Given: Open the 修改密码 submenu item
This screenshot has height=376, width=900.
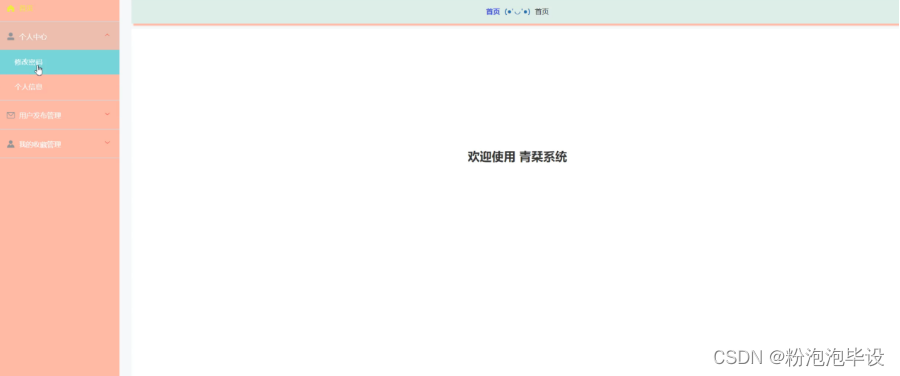Looking at the screenshot, I should pyautogui.click(x=60, y=62).
